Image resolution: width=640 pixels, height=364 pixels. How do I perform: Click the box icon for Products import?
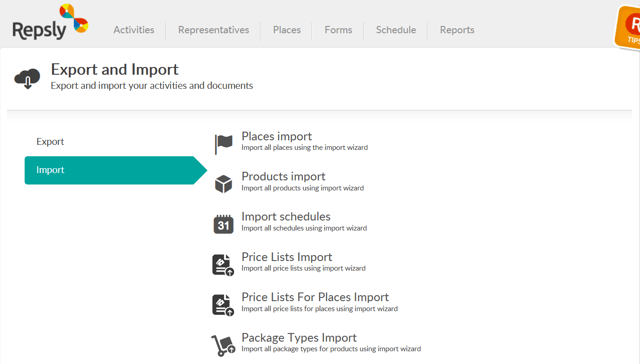pyautogui.click(x=223, y=184)
